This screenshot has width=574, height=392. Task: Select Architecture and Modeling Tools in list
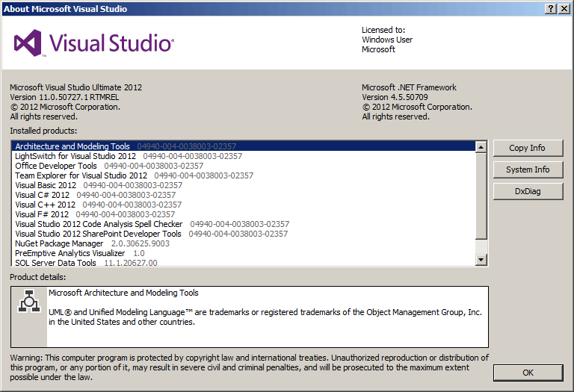click(244, 146)
